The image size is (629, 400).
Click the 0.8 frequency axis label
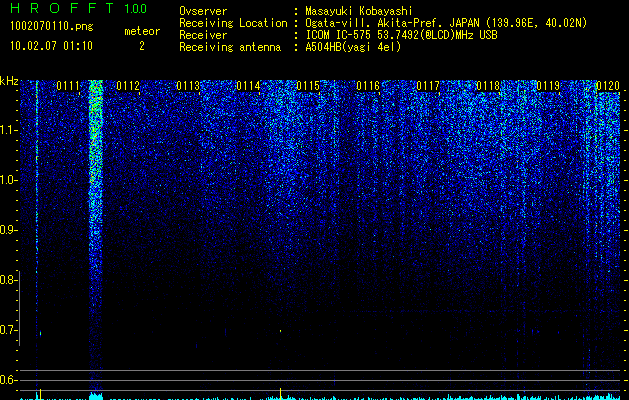click(8, 280)
